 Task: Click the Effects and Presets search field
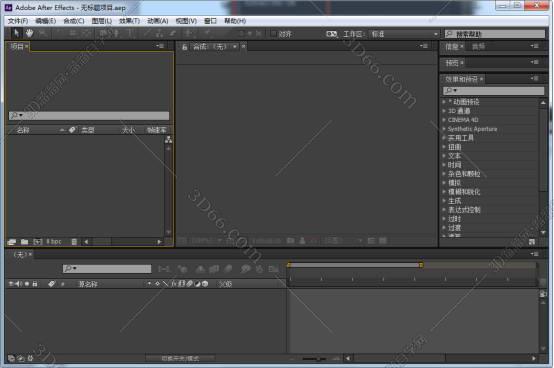coord(494,91)
